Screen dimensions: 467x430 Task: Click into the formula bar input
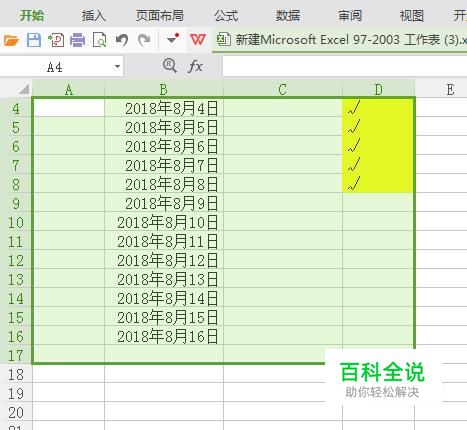click(345, 66)
